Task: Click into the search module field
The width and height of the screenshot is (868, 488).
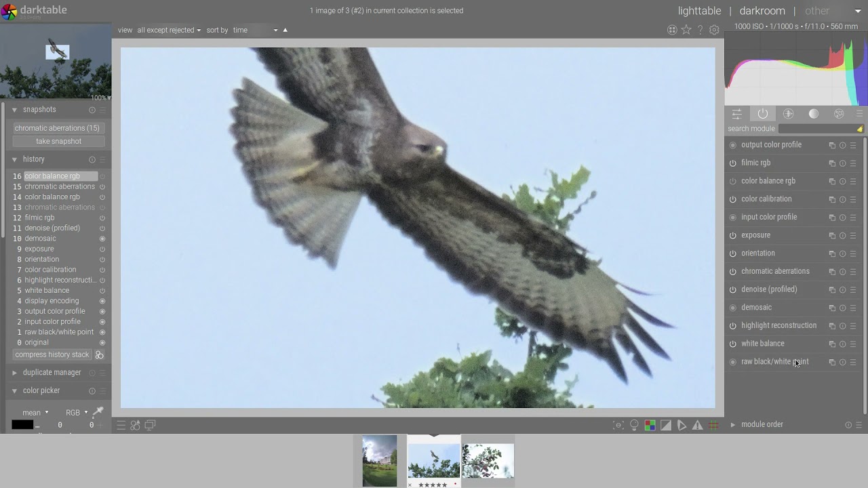Action: tap(816, 129)
